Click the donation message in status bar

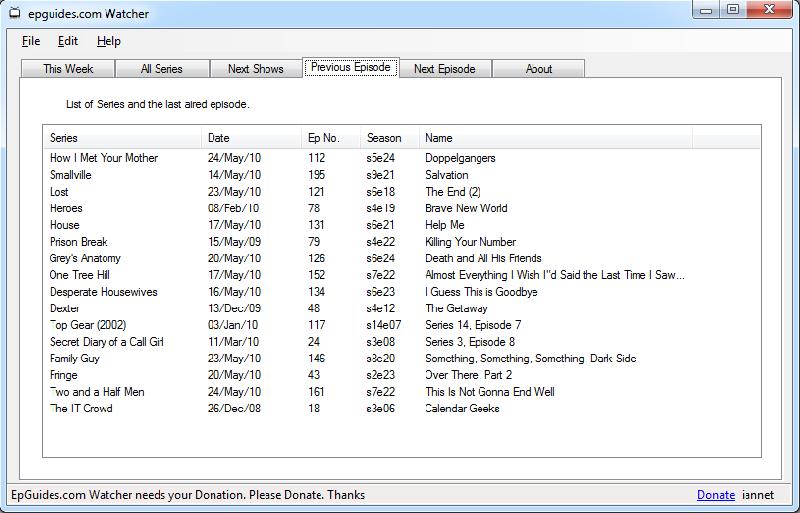[x=188, y=495]
